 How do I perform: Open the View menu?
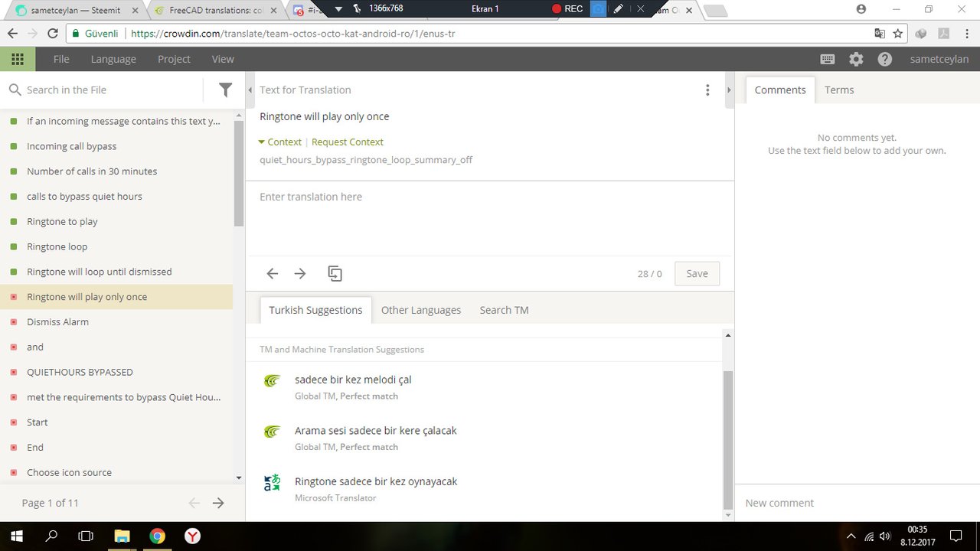(223, 59)
